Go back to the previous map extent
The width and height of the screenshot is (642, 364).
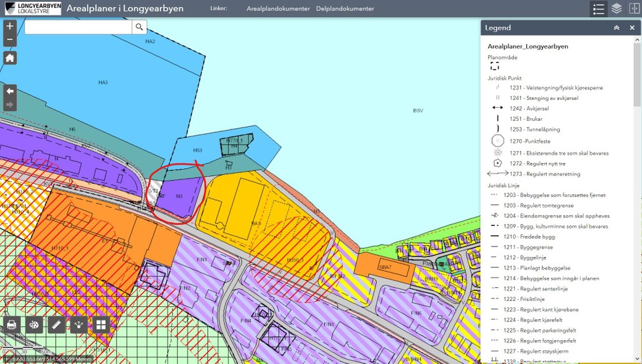10,91
